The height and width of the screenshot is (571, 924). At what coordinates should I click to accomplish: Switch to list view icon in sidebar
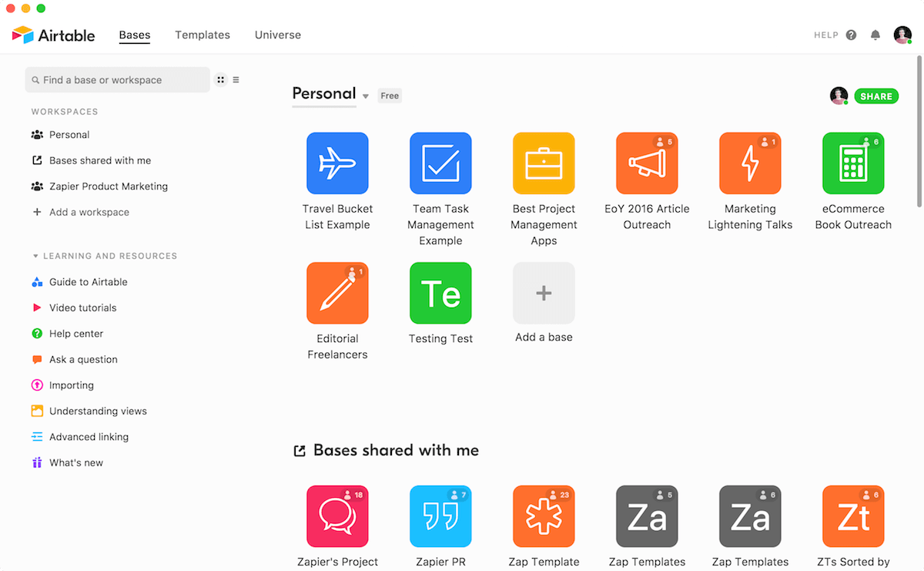pos(236,79)
